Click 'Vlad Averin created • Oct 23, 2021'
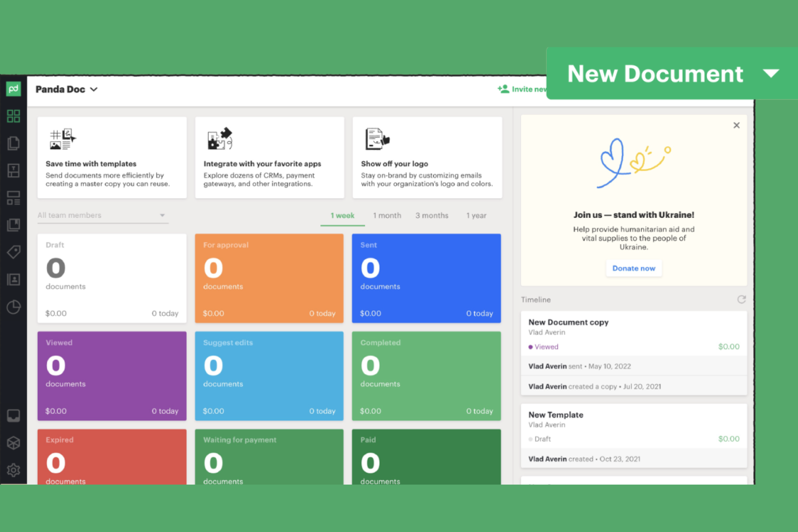The image size is (798, 532). [584, 459]
